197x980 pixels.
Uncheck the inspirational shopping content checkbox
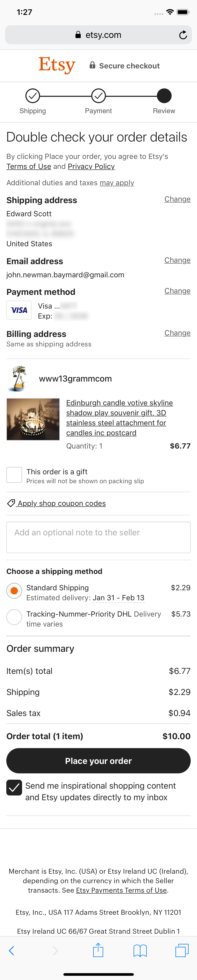point(14,788)
